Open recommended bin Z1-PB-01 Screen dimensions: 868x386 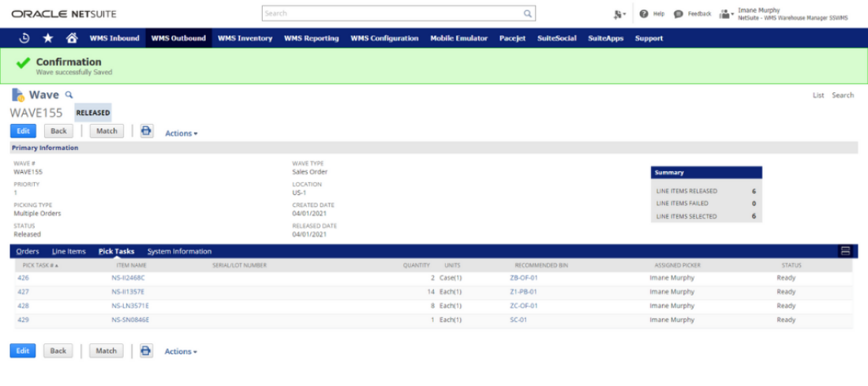click(x=523, y=292)
